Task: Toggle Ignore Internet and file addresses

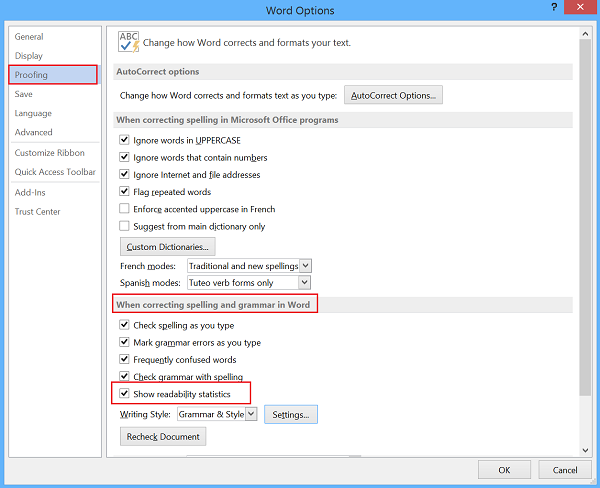Action: pos(124,174)
